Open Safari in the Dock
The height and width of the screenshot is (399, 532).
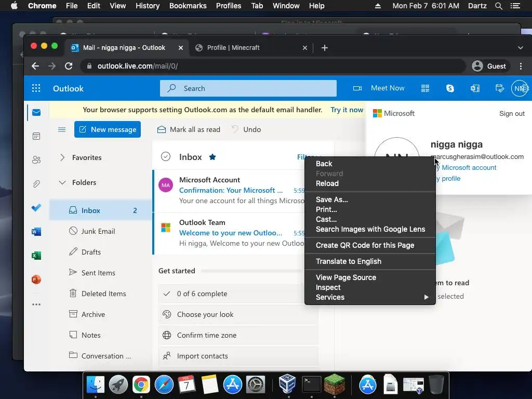pyautogui.click(x=164, y=384)
